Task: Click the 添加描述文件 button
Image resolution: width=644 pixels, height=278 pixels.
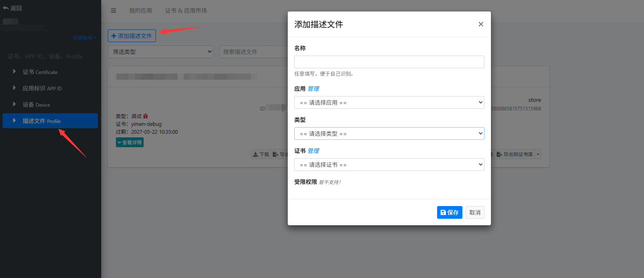Action: click(x=132, y=36)
